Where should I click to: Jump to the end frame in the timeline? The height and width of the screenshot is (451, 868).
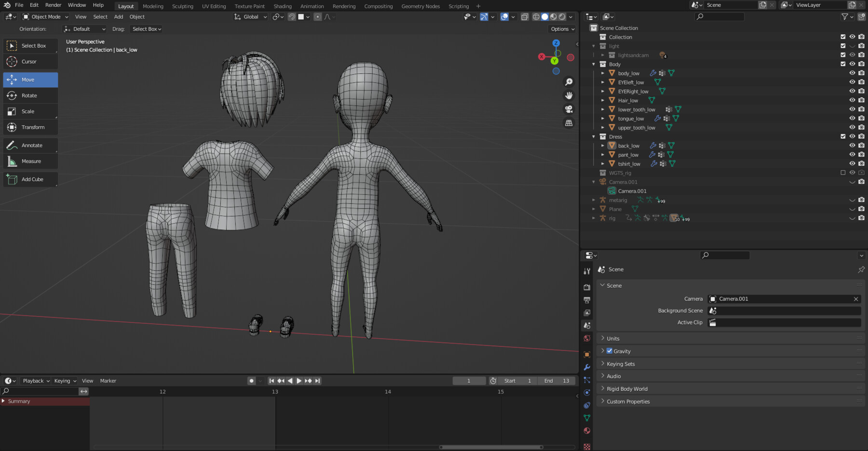tap(317, 381)
